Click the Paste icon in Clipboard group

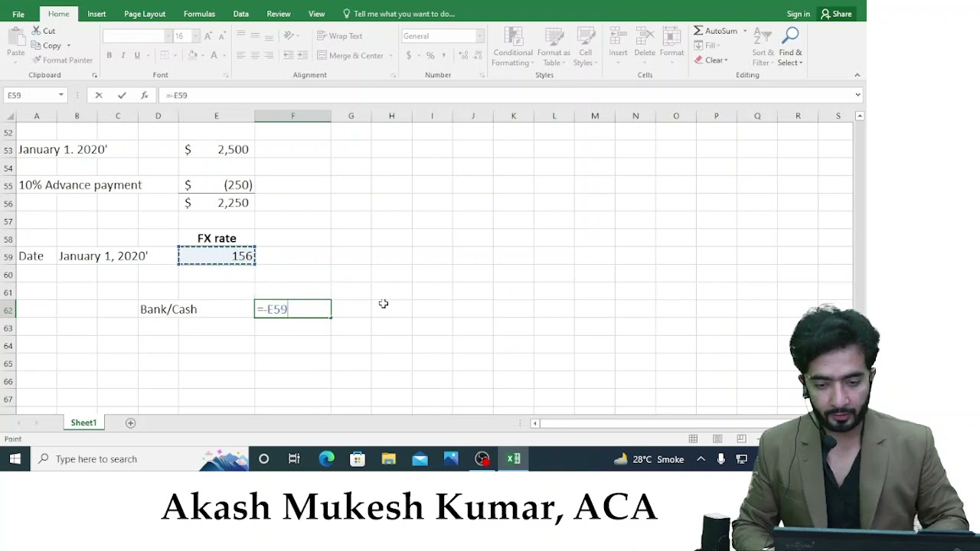point(15,37)
